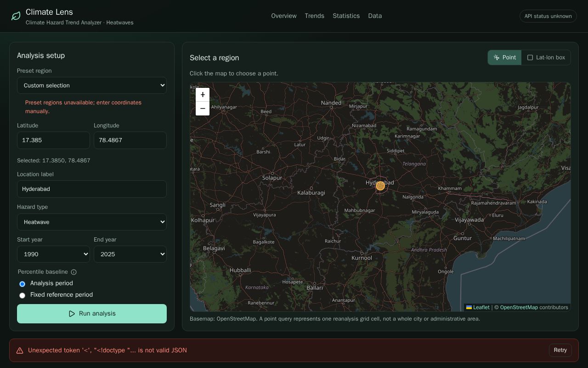Click the Latitude input field
588x368 pixels.
[x=53, y=140]
